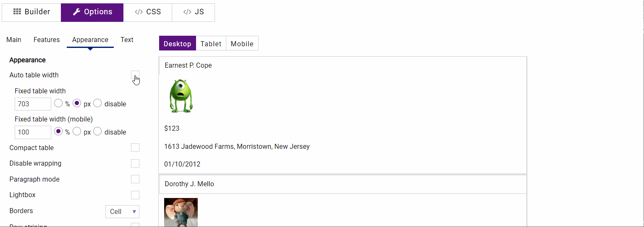Enable Disable wrapping checkbox

pos(135,164)
